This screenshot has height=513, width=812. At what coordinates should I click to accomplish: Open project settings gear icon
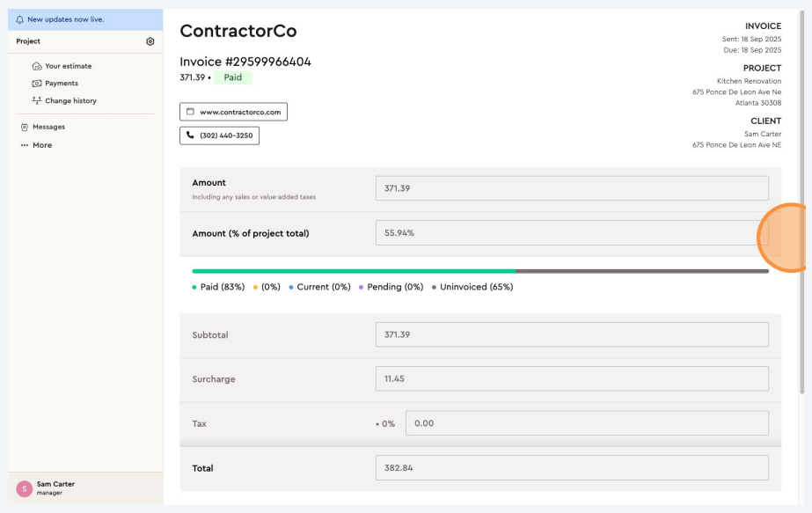click(150, 41)
